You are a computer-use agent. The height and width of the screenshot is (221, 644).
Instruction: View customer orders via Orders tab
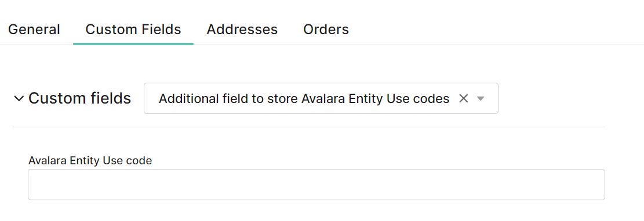coord(326,30)
